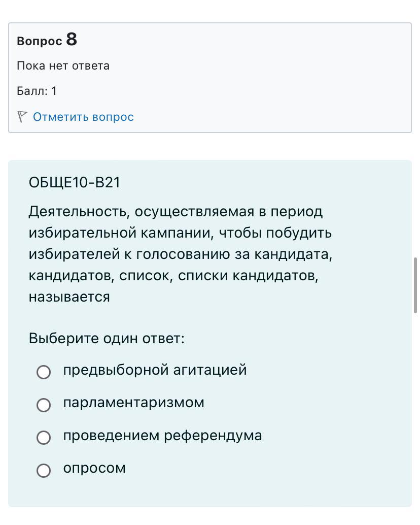The width and height of the screenshot is (420, 525).
Task: Click the проведением референдума answer text
Action: tap(162, 435)
